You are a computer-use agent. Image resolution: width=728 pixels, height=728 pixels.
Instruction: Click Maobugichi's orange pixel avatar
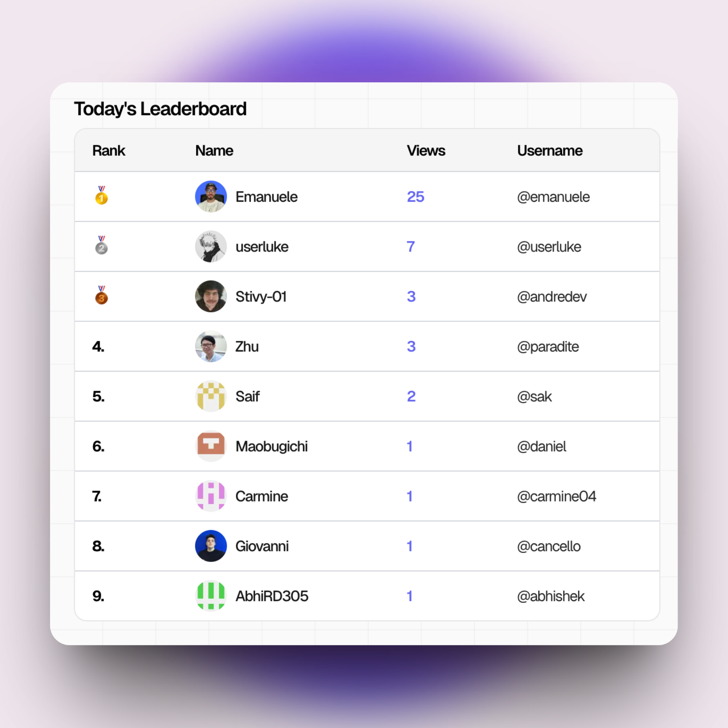click(x=211, y=446)
